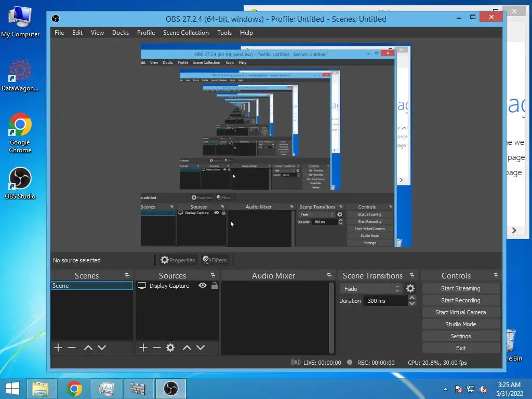
Task: Pop out the Controls dock
Action: (496, 275)
